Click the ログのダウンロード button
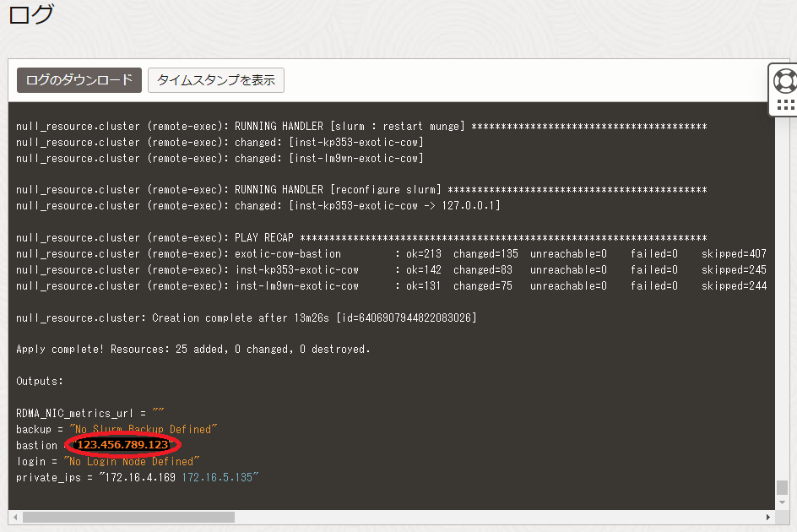 (79, 80)
